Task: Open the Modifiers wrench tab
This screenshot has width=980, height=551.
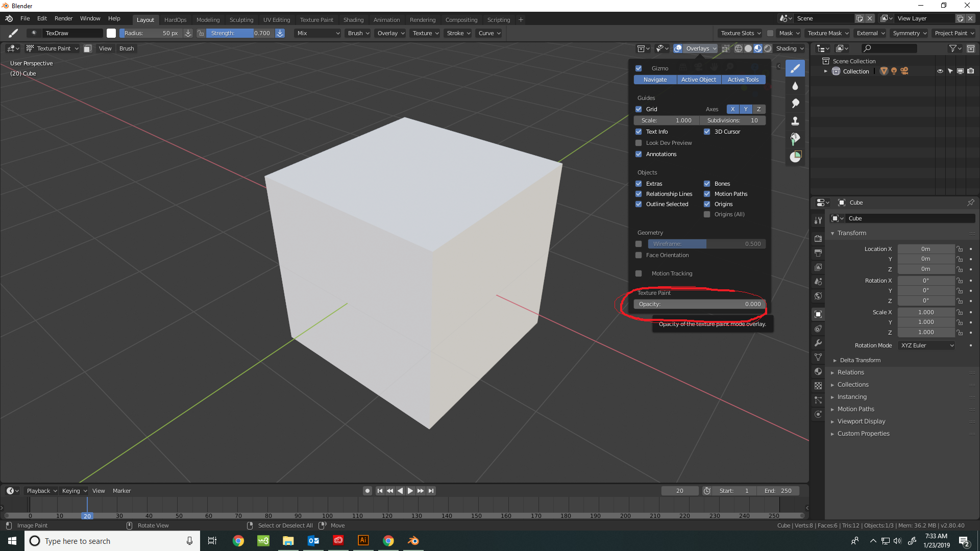Action: pos(818,343)
